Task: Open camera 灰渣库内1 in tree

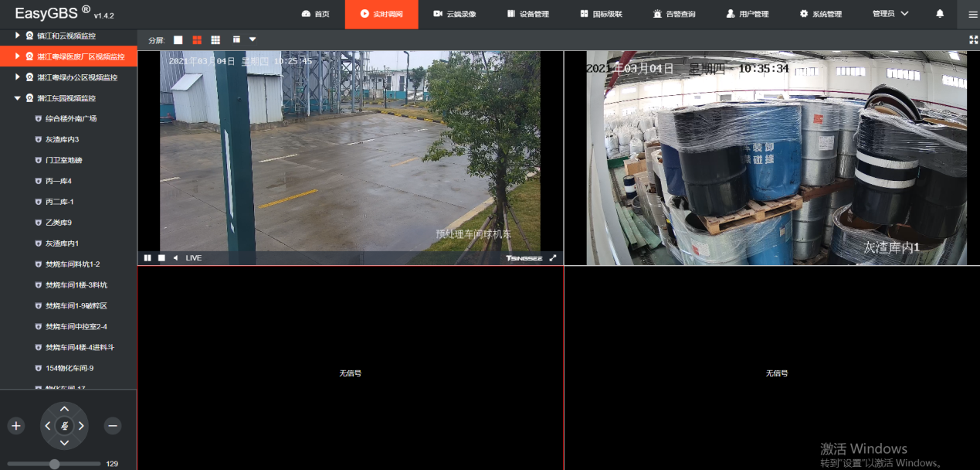Action: click(x=63, y=244)
